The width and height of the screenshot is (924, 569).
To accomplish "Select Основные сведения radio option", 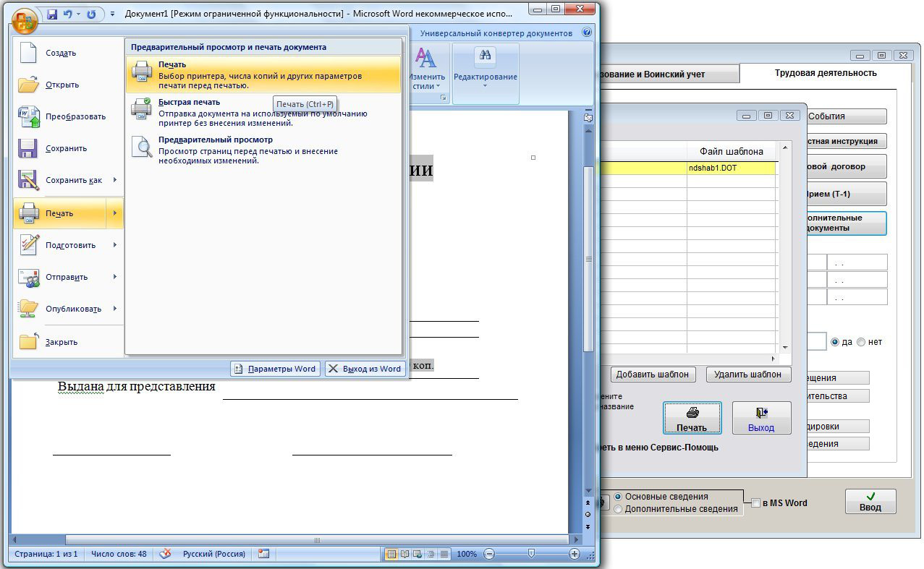I will (x=619, y=497).
